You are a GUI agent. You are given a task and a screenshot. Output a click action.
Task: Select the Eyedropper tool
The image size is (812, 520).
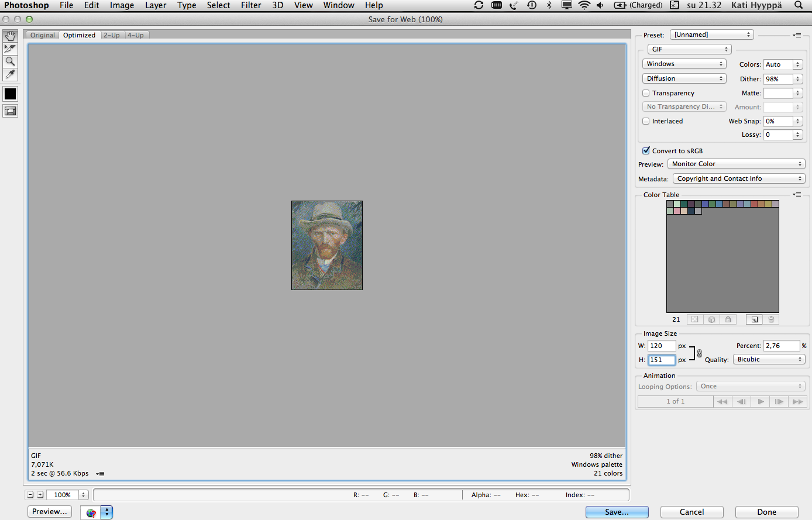coord(10,74)
